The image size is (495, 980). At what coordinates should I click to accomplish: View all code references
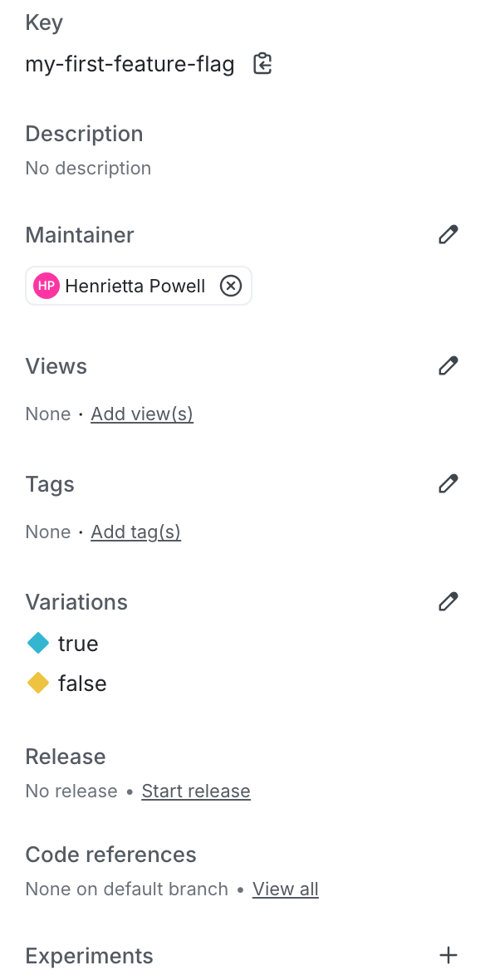click(286, 889)
